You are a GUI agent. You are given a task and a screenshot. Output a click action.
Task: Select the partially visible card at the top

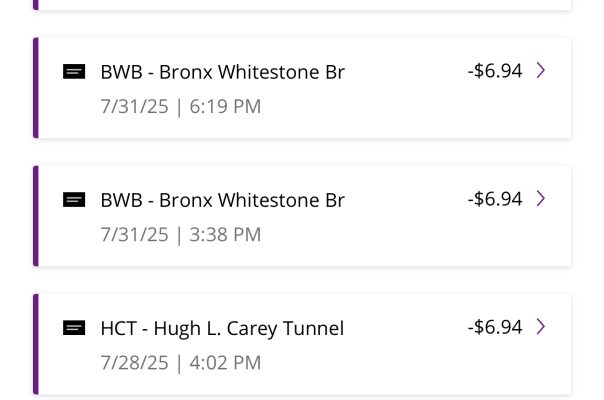[x=300, y=4]
